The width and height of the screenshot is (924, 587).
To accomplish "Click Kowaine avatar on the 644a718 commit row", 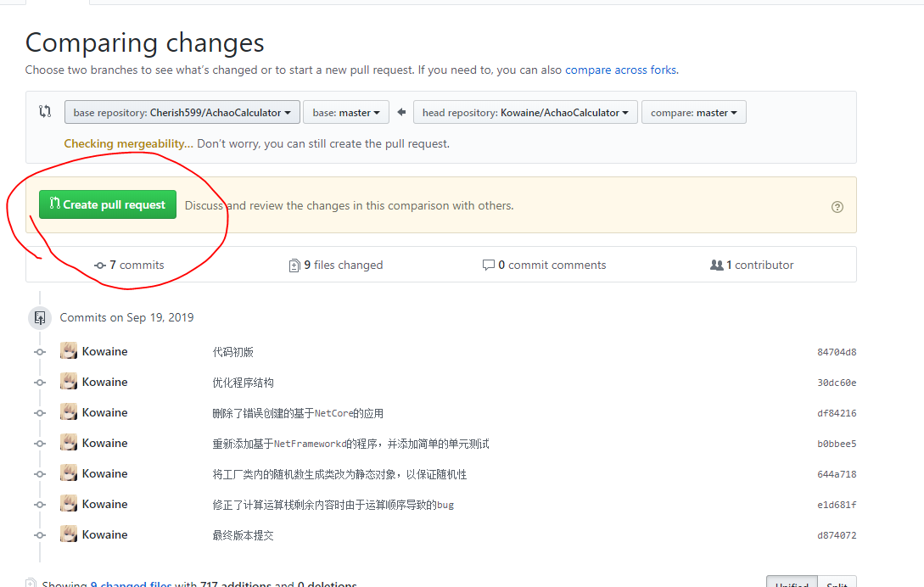I will [x=69, y=473].
